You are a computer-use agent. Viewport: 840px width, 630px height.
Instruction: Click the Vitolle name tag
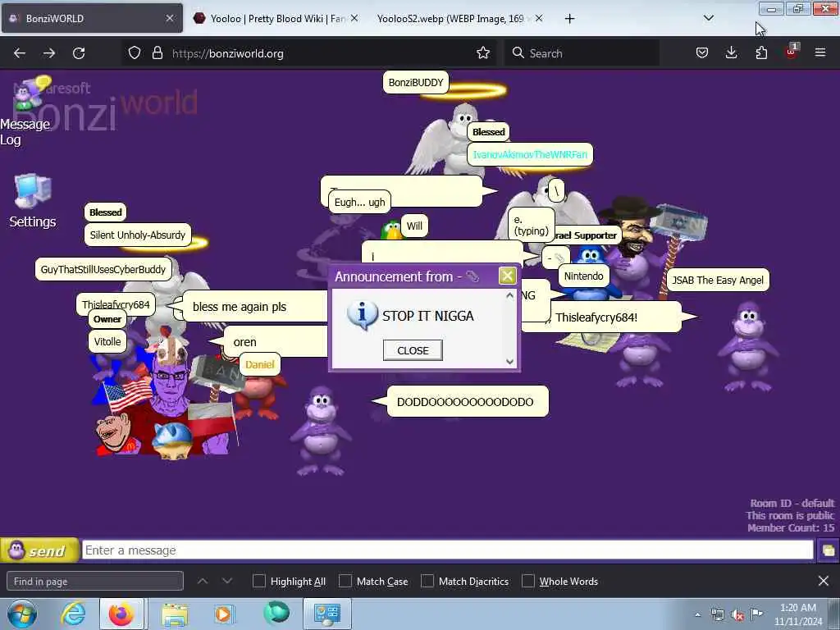[107, 341]
